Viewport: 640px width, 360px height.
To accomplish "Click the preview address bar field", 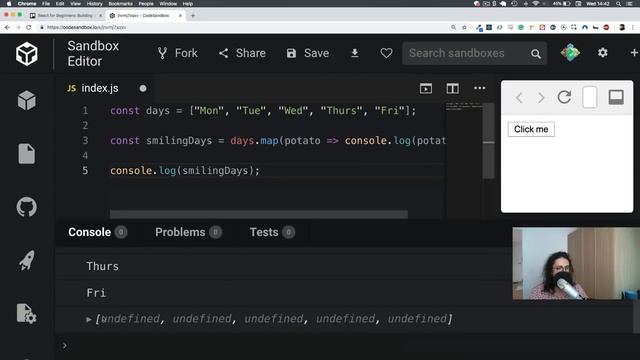I will [590, 97].
